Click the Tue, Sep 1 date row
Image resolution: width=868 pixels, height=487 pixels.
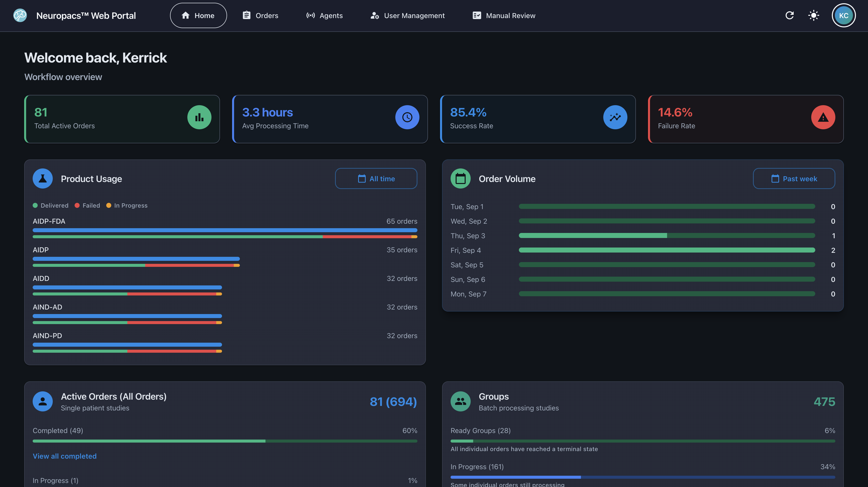[643, 206]
